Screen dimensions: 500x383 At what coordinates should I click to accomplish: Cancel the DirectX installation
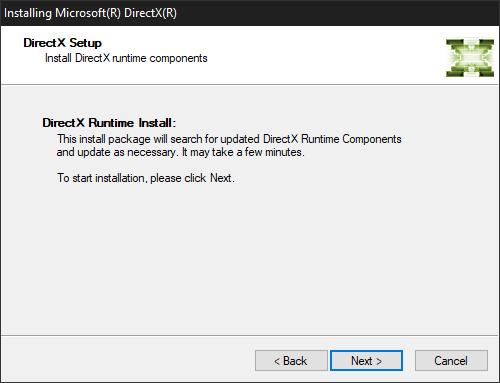pos(451,360)
